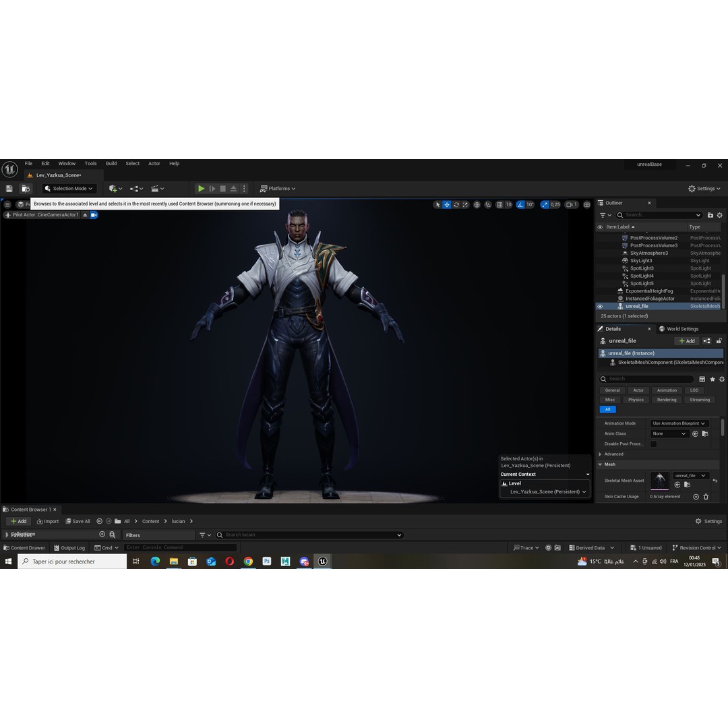Click the Details property matrix table icon
728x728 pixels.
point(702,380)
